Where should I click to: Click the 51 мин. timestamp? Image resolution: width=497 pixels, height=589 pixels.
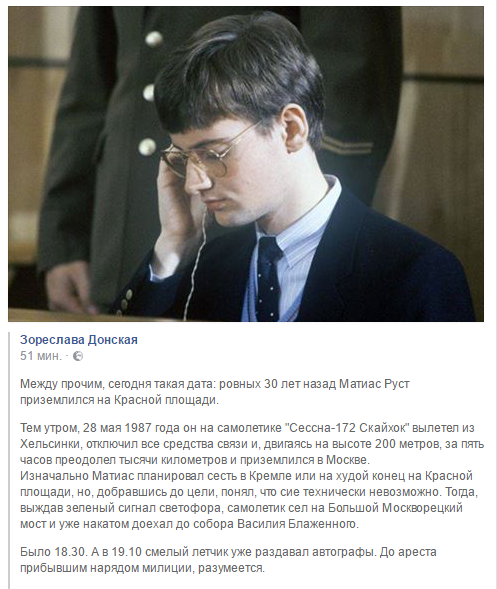click(x=41, y=356)
